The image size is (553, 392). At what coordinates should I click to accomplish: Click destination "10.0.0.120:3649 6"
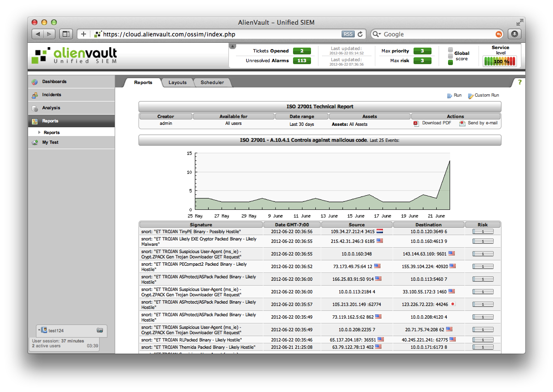(429, 232)
